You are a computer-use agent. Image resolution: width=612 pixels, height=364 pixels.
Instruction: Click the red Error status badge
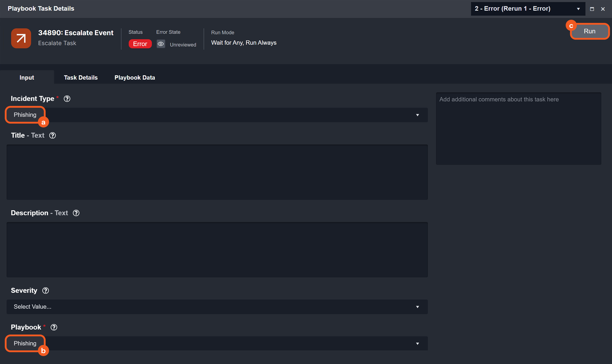(x=140, y=44)
